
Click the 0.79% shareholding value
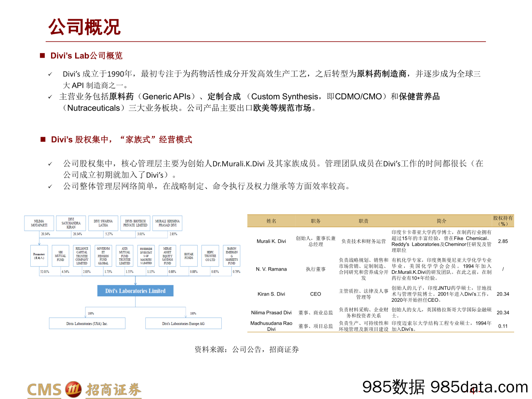236,271
